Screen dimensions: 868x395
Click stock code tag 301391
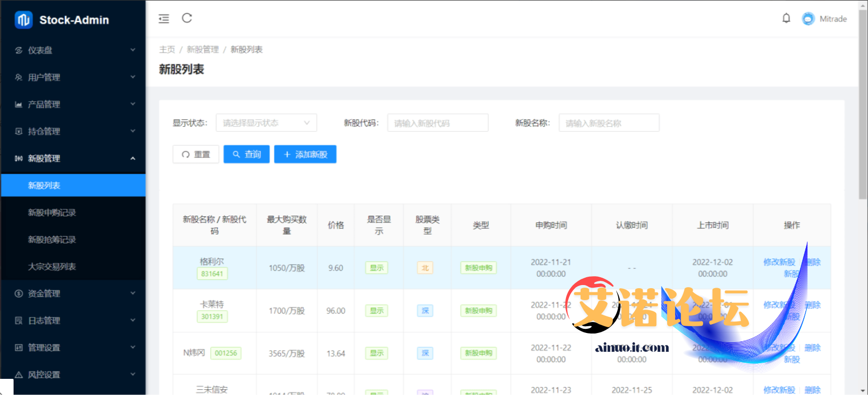pos(212,316)
